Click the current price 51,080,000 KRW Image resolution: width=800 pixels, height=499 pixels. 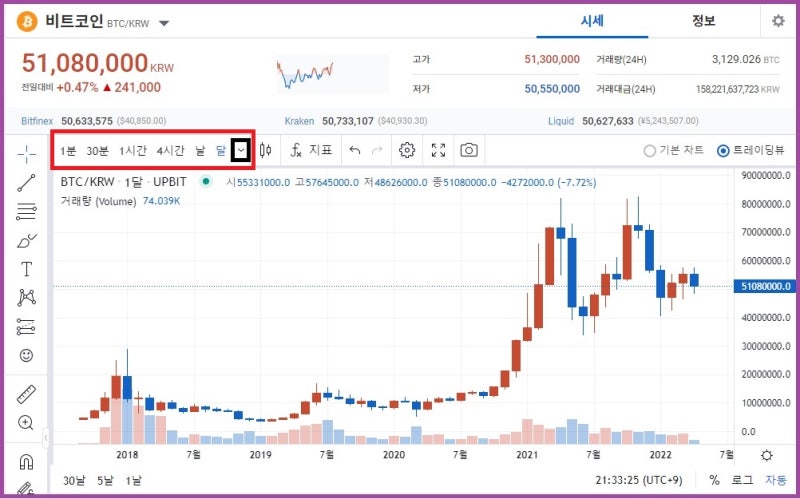tap(98, 64)
